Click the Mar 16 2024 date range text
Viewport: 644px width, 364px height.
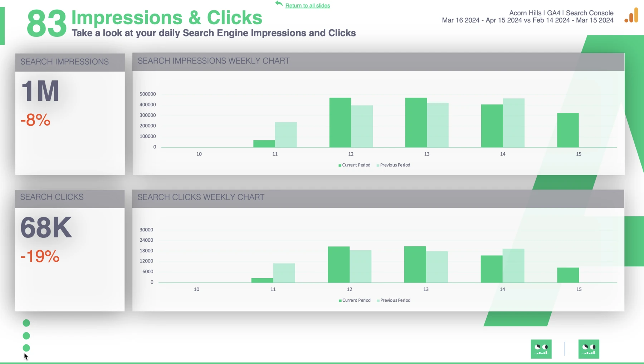click(x=528, y=20)
